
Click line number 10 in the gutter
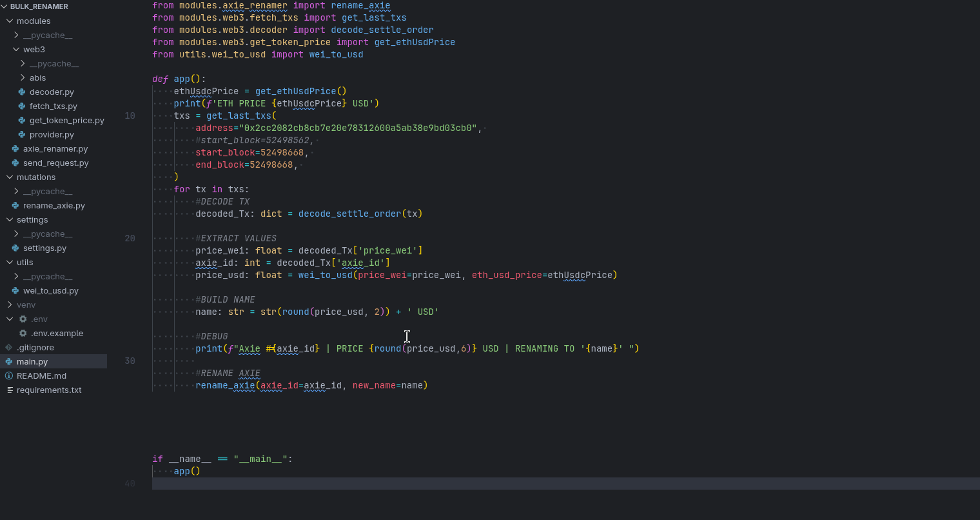(130, 115)
